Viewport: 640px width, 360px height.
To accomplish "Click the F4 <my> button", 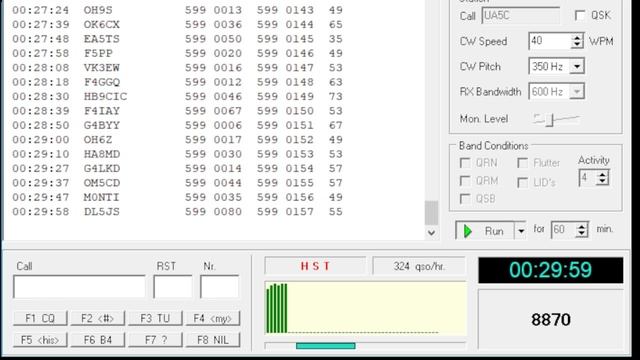I will tap(213, 318).
